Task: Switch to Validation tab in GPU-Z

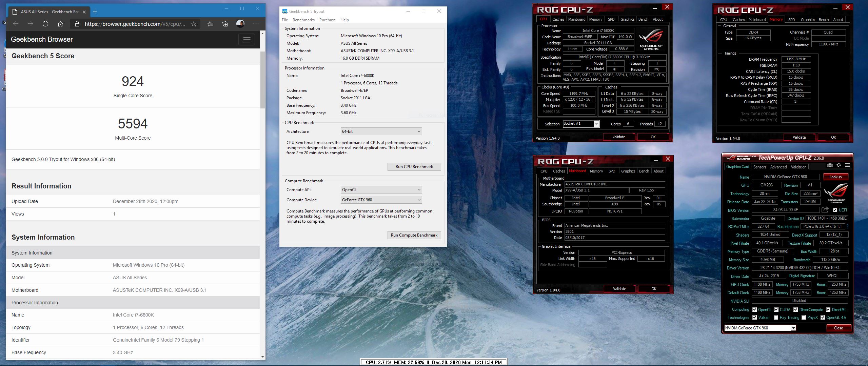Action: click(798, 167)
